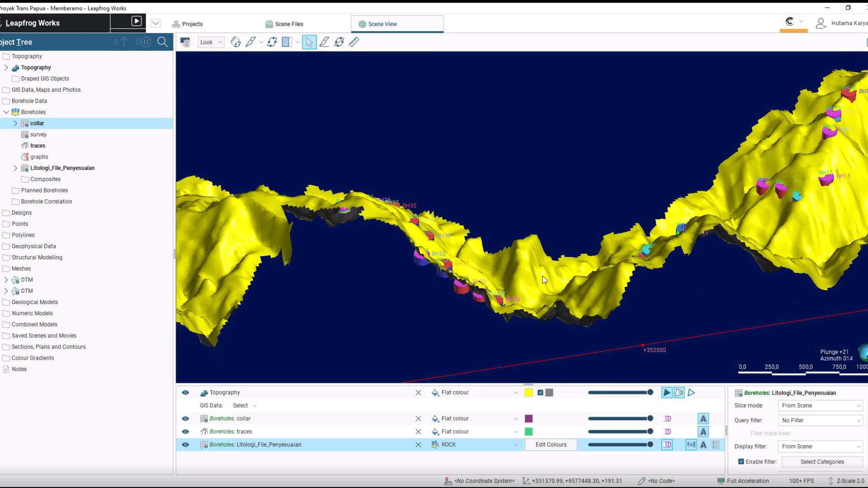This screenshot has width=868, height=488.
Task: Switch to the Scene Files tab
Action: click(289, 24)
